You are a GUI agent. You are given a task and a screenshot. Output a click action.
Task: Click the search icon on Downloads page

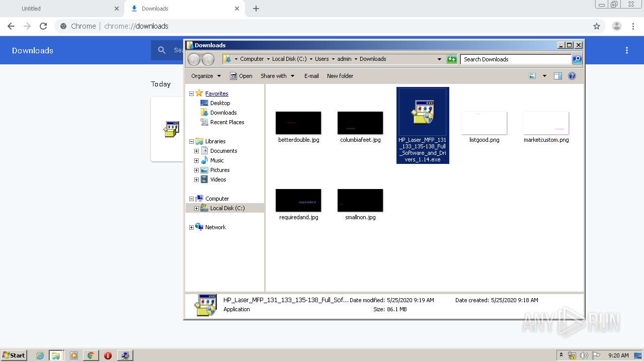[162, 50]
